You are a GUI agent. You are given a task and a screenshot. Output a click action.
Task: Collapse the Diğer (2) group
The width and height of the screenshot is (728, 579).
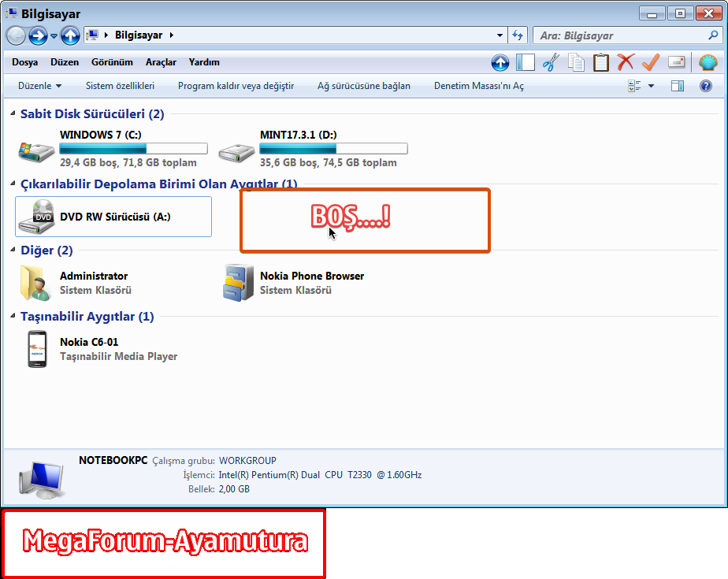click(x=13, y=250)
